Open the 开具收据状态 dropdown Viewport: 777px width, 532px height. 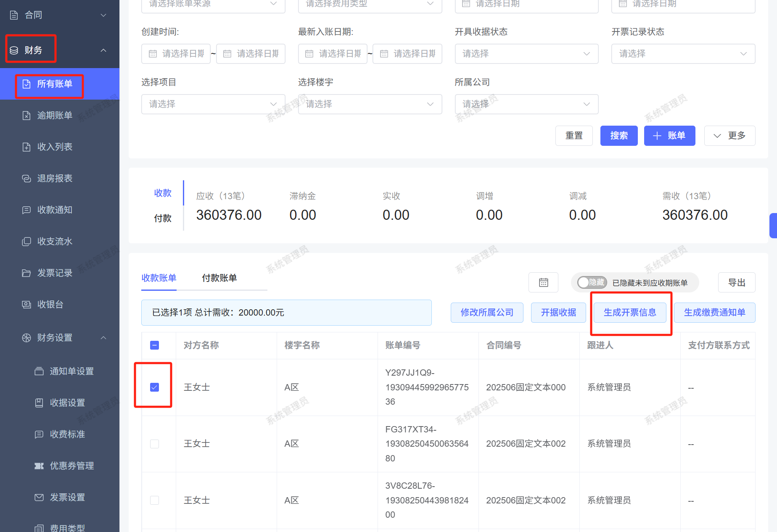coord(526,54)
